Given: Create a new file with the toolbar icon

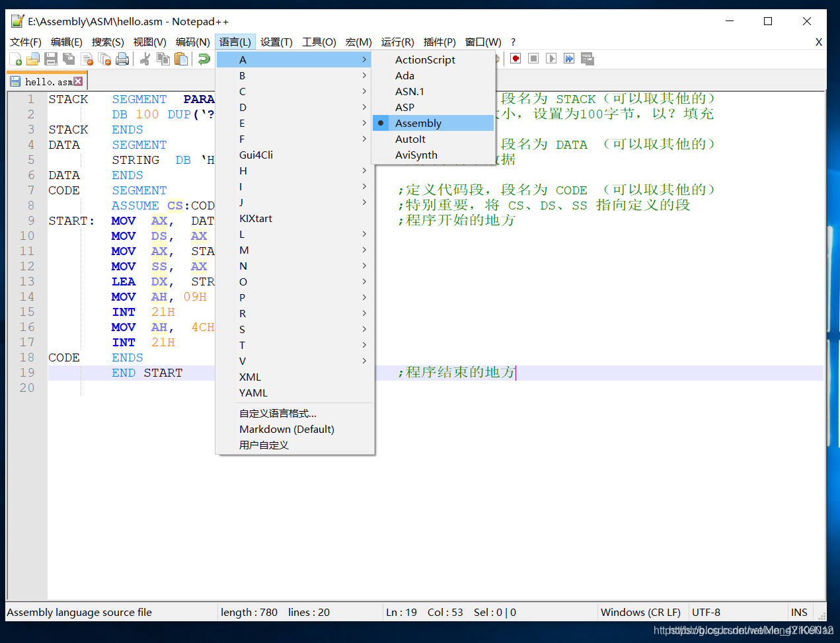Looking at the screenshot, I should (15, 59).
